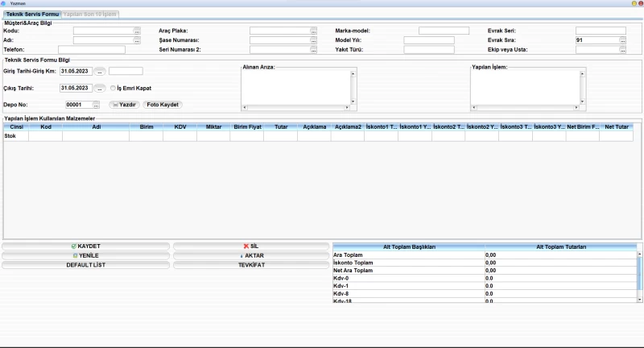Click the Yazdır print button
Screen dimensions: 644x348
(x=125, y=105)
